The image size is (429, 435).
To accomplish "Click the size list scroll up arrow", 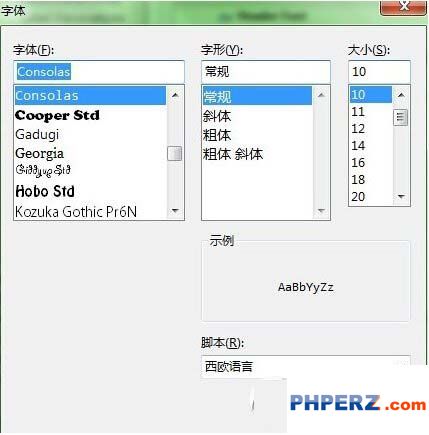I will tap(401, 95).
